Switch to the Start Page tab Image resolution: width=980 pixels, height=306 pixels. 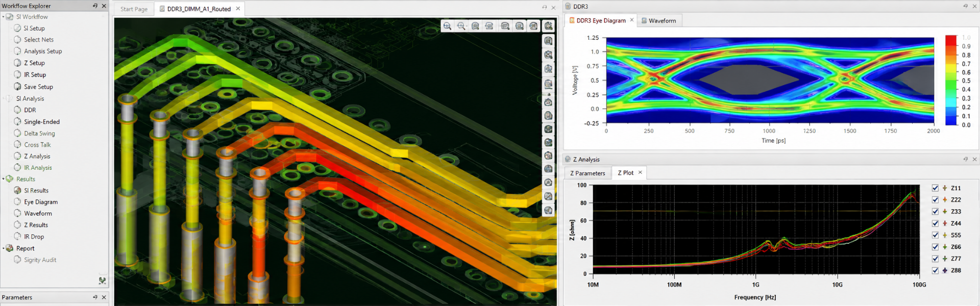pyautogui.click(x=134, y=9)
